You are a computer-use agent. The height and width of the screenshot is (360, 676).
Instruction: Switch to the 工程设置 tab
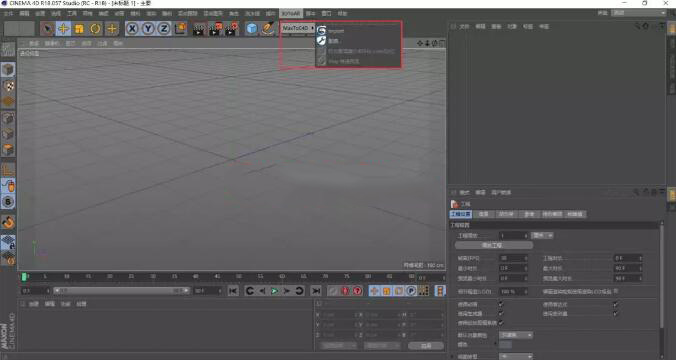(460, 214)
